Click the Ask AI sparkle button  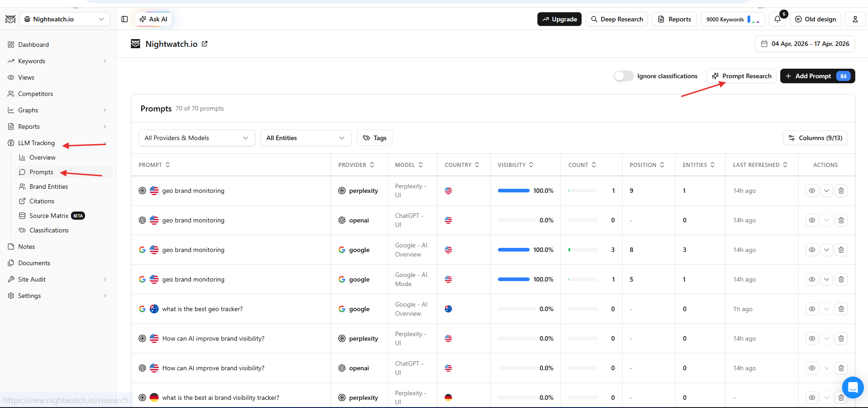153,19
